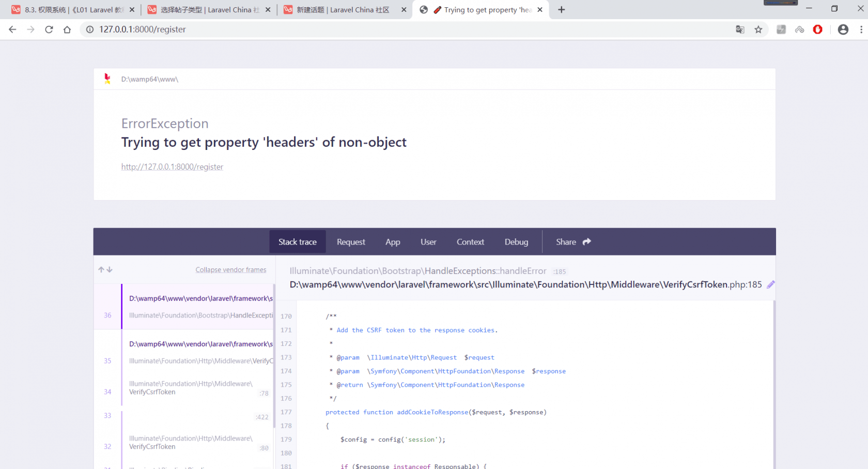Switch to the 8.3. 权限系统 tab
The width and height of the screenshot is (868, 469).
[72, 10]
